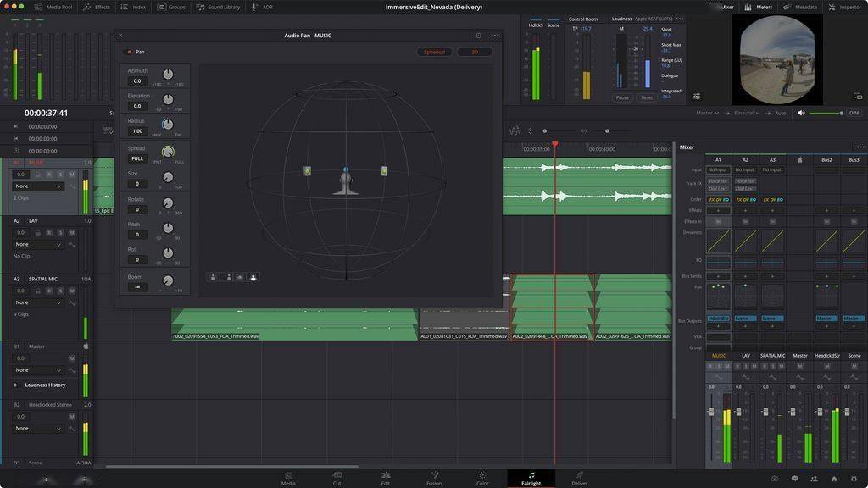The image size is (868, 488).
Task: Click the monitor speaker mute icon
Action: tap(800, 113)
